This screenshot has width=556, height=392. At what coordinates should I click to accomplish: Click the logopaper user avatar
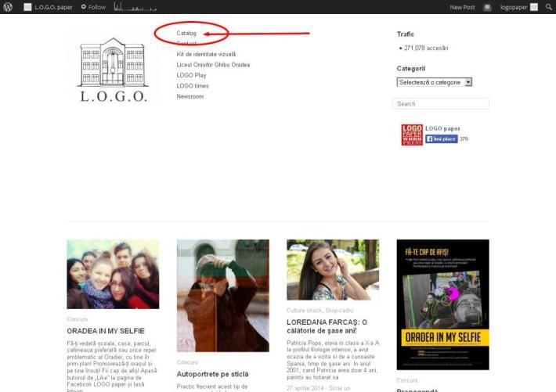tap(534, 7)
